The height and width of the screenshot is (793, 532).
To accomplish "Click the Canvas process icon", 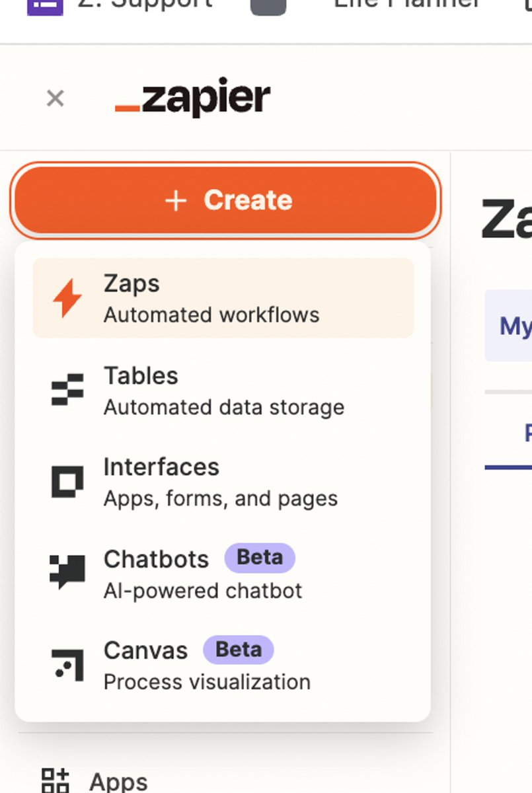I will (x=67, y=665).
